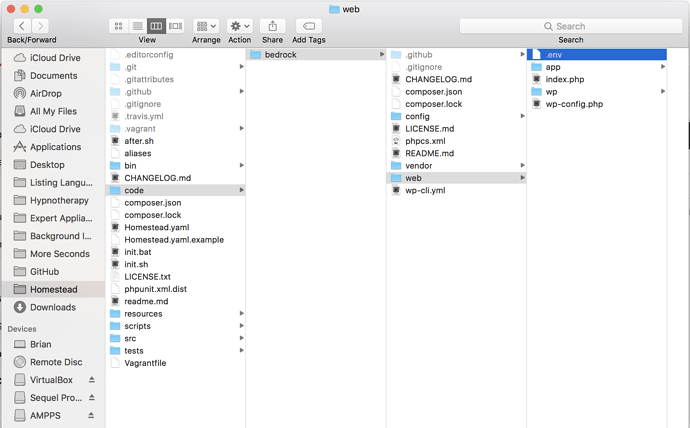Open Background I... folder in sidebar
The image size is (690, 428).
[x=53, y=236]
